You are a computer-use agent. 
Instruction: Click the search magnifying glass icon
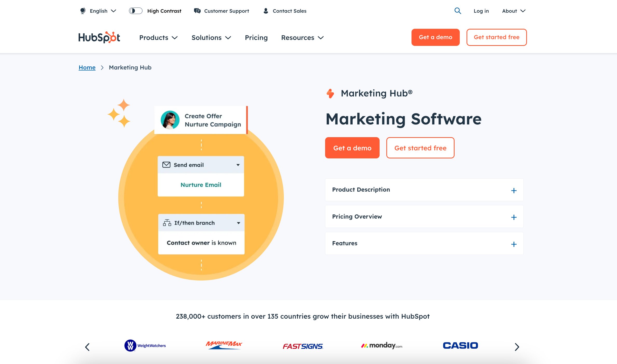458,10
